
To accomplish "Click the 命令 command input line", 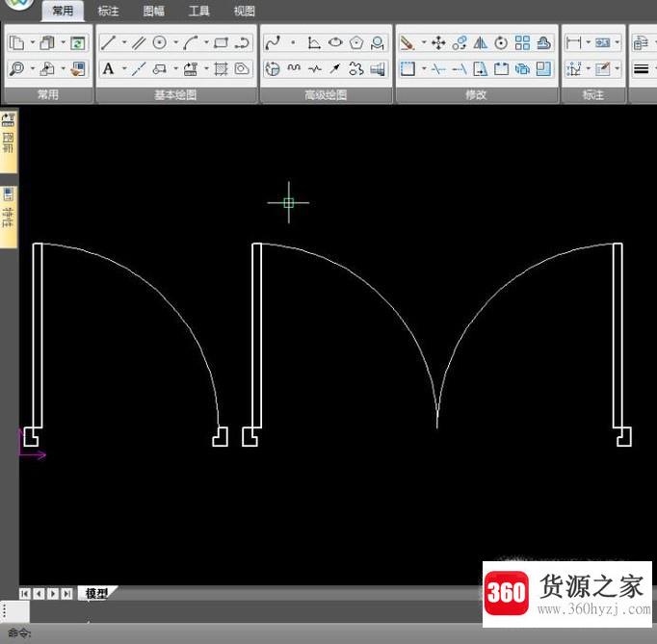I will [328, 633].
